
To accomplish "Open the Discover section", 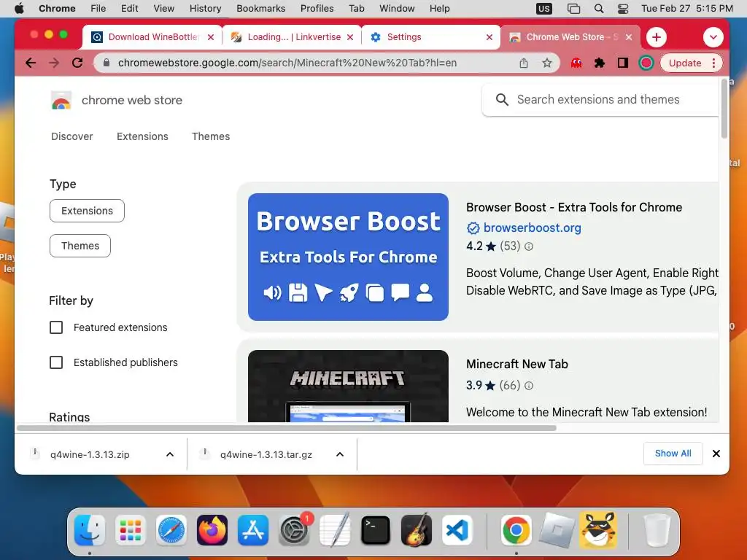I will click(x=72, y=136).
